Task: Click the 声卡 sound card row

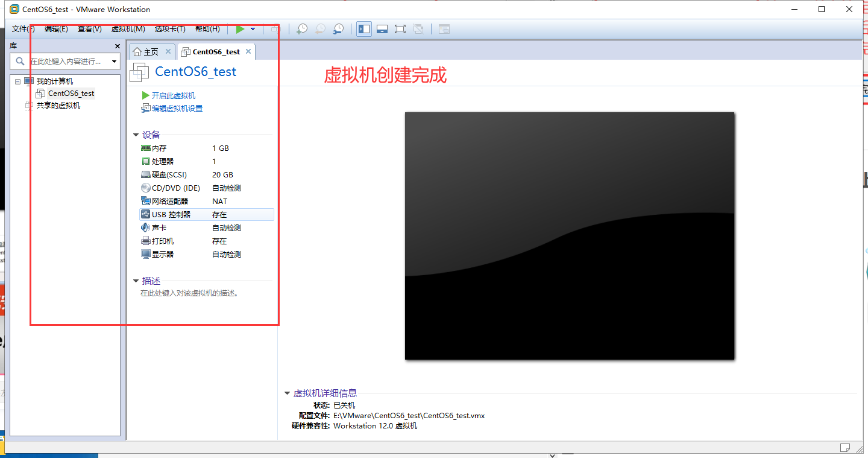Action: point(206,228)
